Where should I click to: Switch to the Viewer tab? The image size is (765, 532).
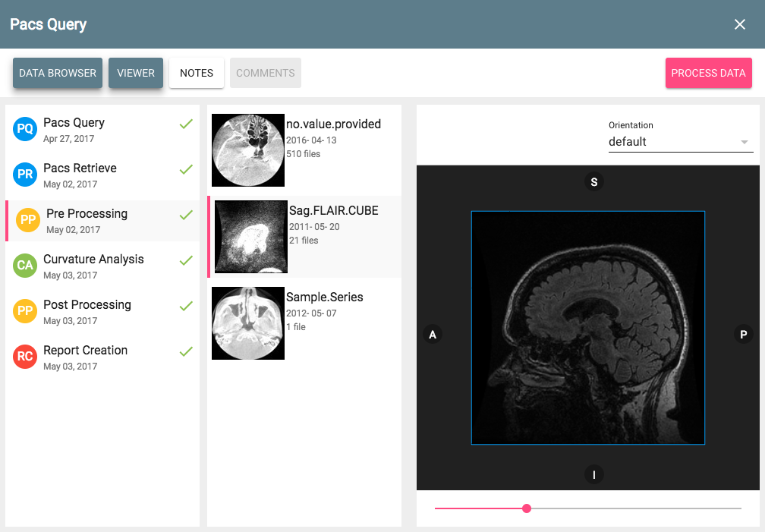(136, 73)
